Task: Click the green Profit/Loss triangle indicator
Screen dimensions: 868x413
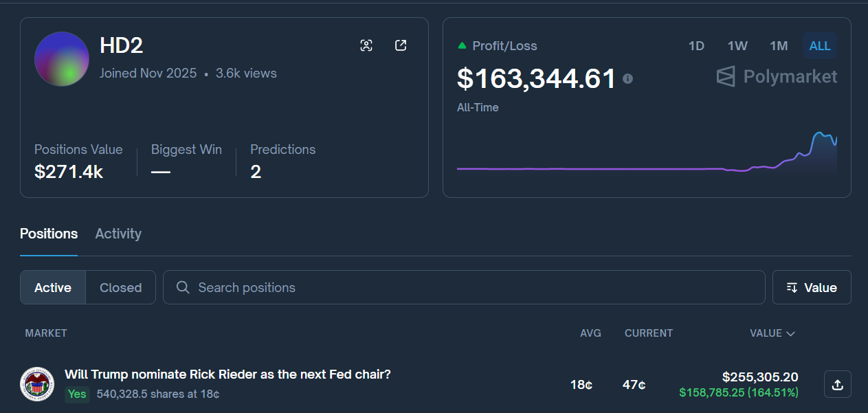Action: (462, 46)
